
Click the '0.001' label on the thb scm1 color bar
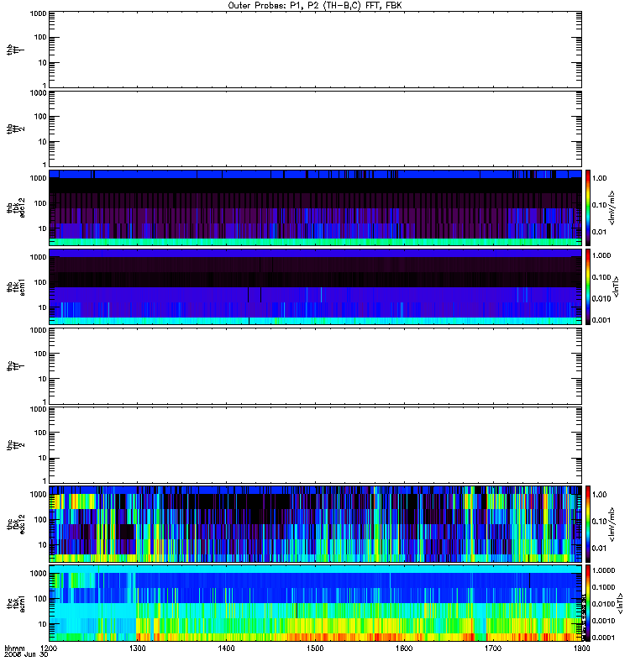(x=601, y=320)
